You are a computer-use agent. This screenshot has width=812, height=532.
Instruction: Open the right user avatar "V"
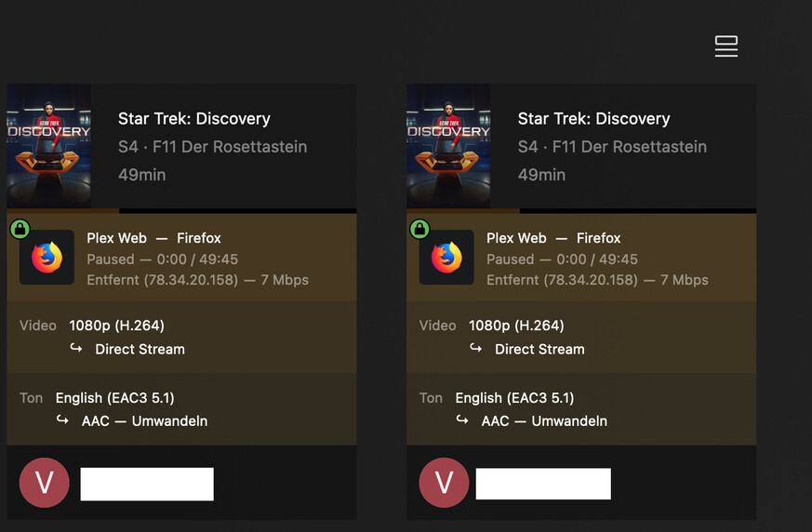pyautogui.click(x=444, y=483)
